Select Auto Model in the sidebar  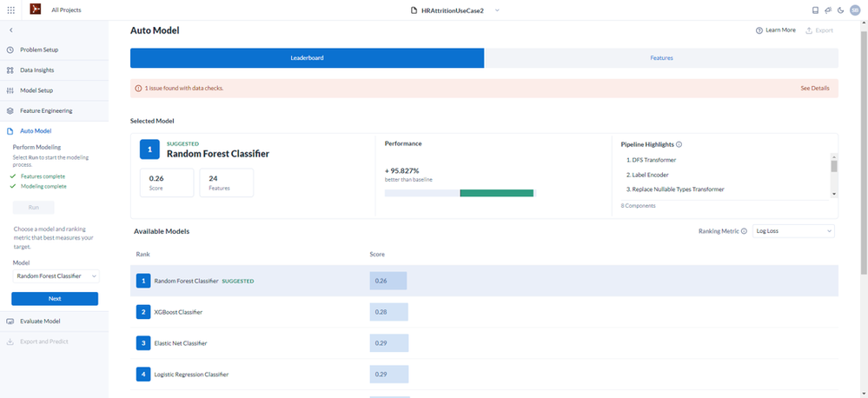tap(36, 131)
